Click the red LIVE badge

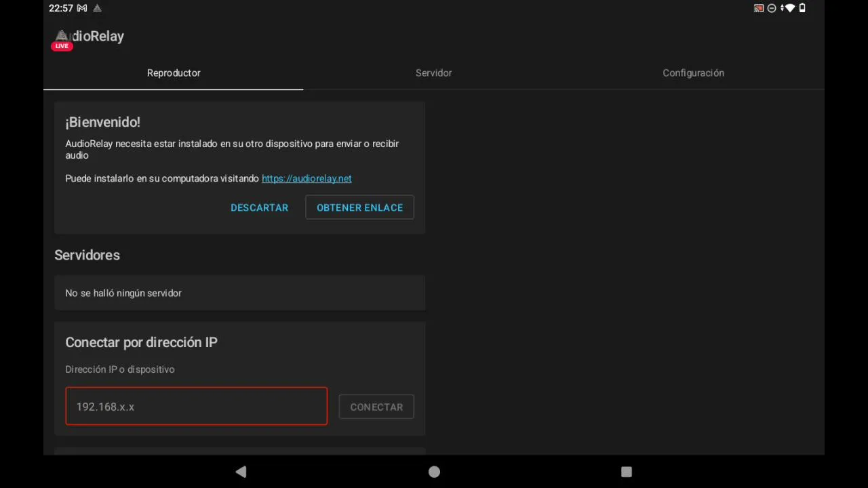click(x=62, y=46)
